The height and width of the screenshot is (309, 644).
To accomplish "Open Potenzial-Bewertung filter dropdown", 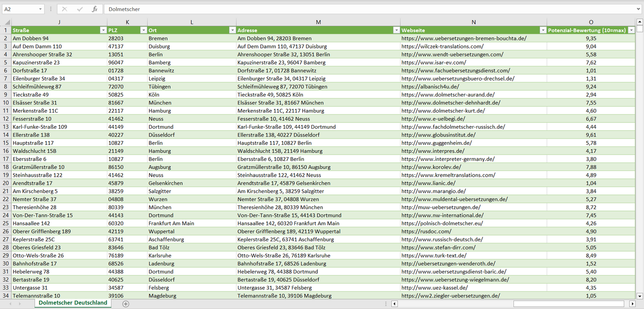I will (631, 30).
